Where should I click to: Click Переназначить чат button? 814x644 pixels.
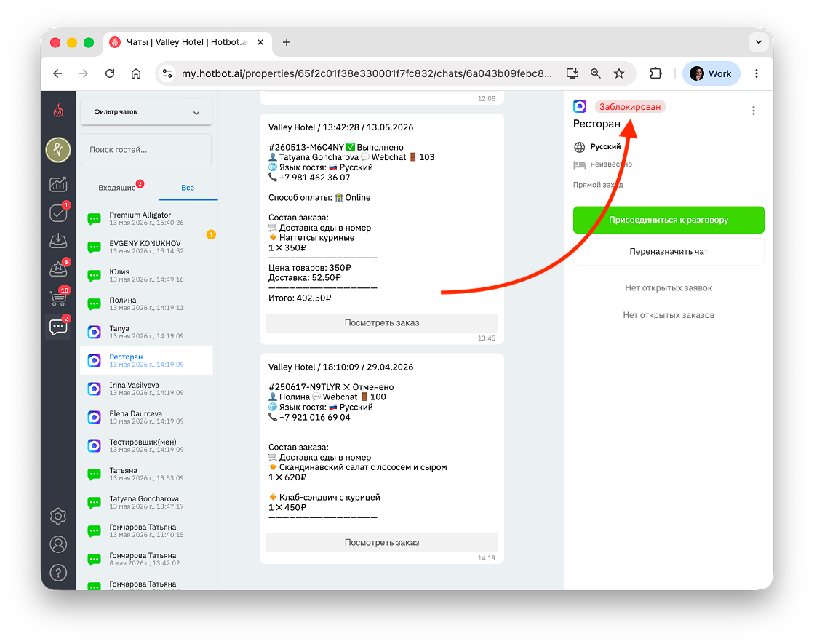(x=668, y=251)
